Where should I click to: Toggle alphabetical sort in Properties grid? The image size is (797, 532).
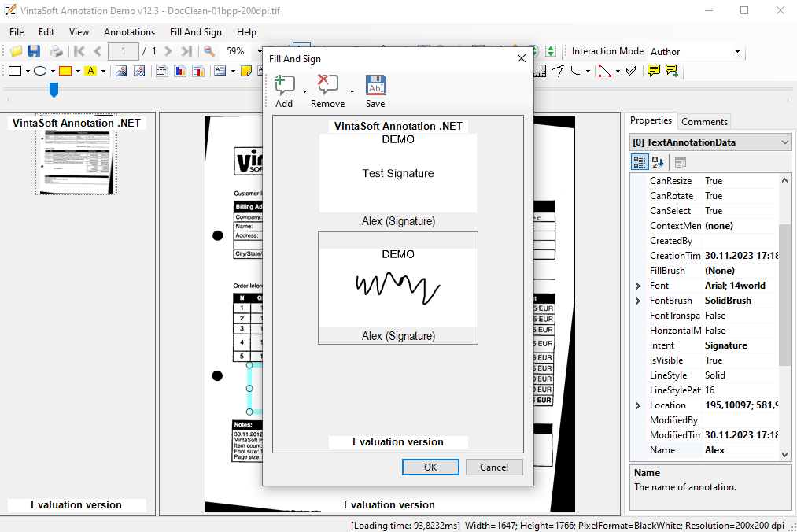[x=658, y=162]
